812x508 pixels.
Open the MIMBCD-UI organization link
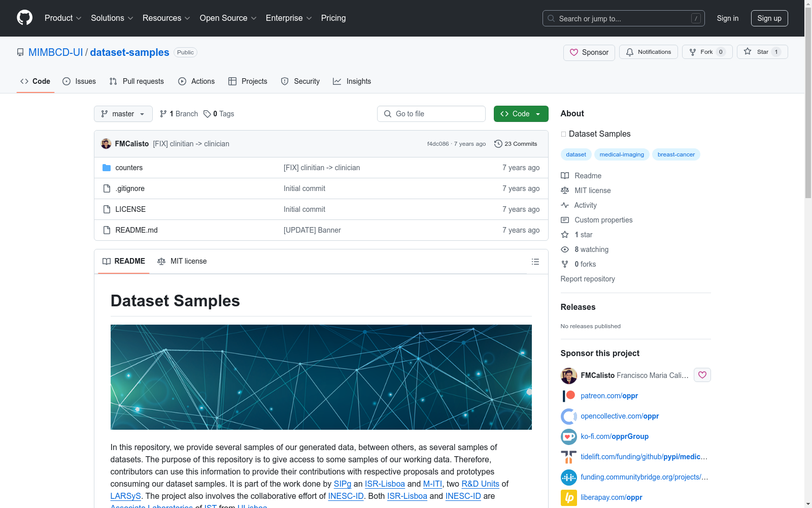click(56, 52)
